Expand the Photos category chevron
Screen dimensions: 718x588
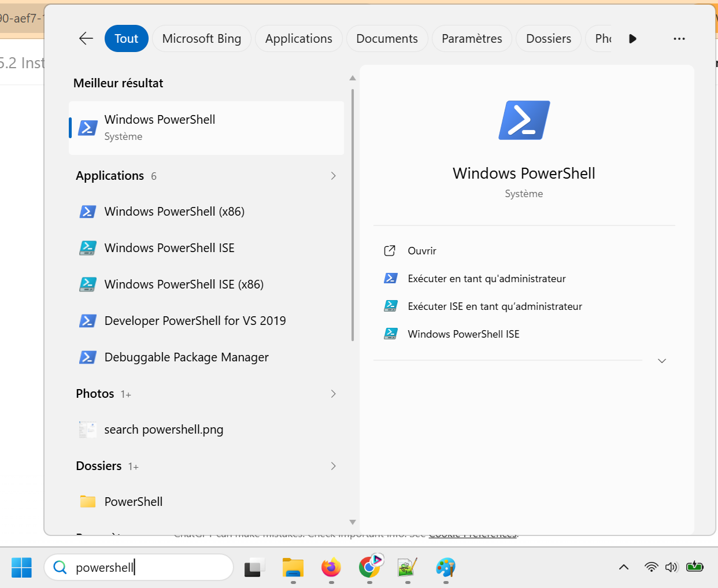333,394
